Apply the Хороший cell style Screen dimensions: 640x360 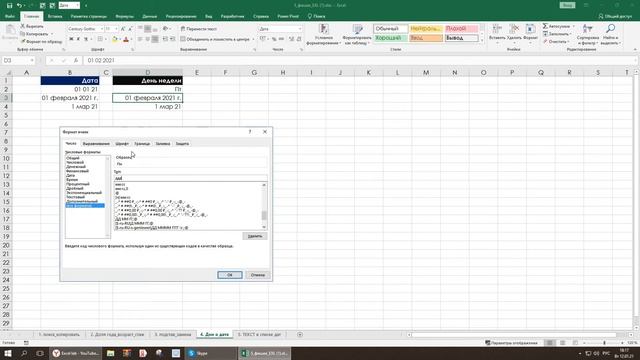tap(391, 38)
